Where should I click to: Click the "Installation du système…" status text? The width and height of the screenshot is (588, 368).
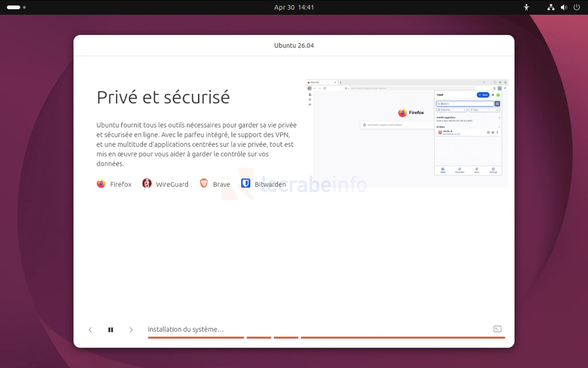[185, 329]
